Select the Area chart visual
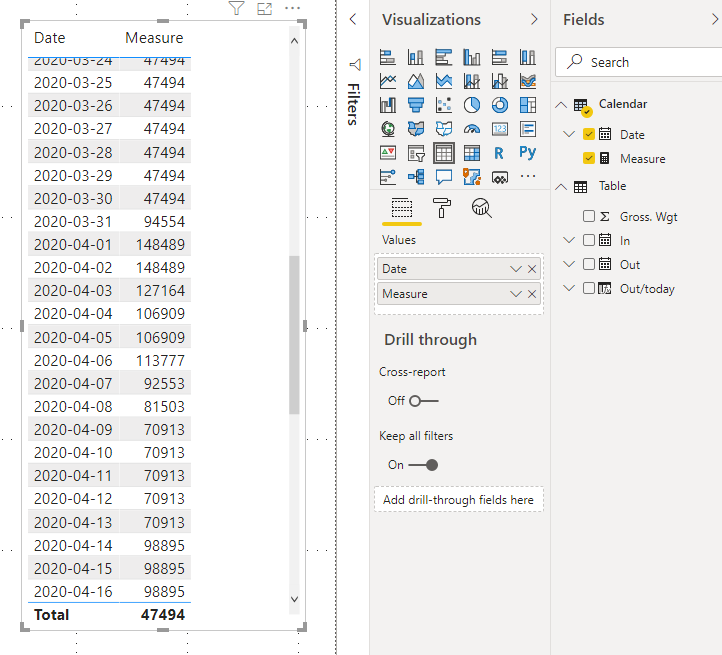Viewport: 722px width, 655px height. pos(416,82)
